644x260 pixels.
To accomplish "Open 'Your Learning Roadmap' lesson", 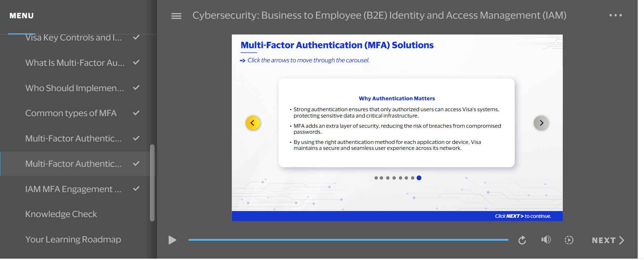I will 78,239.
